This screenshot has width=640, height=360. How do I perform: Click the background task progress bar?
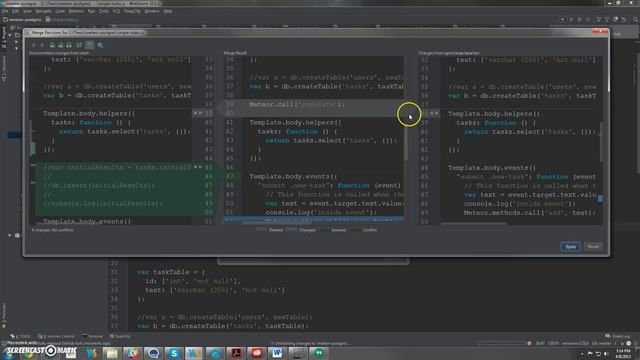(x=501, y=343)
